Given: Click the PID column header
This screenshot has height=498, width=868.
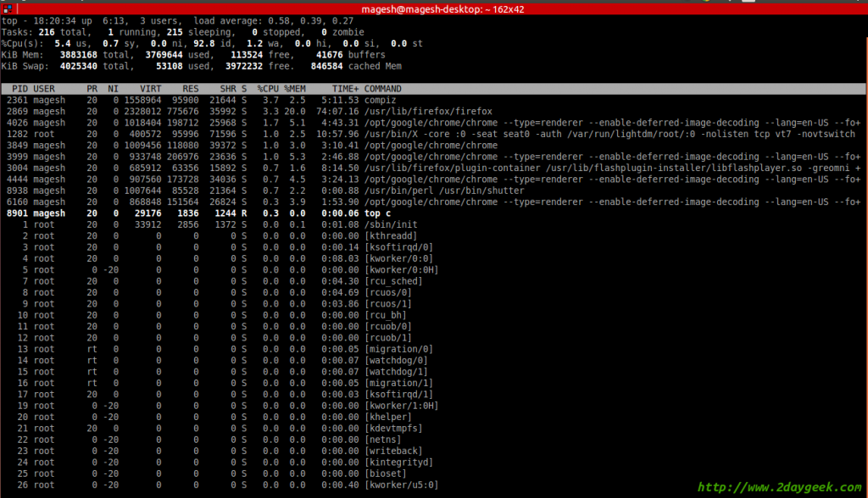Looking at the screenshot, I should [x=19, y=88].
